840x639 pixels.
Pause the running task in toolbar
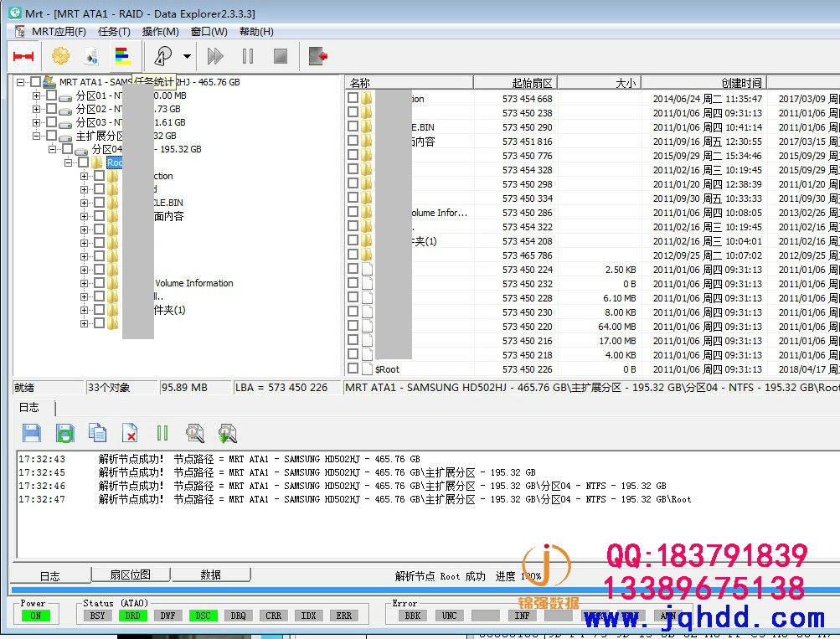[248, 56]
